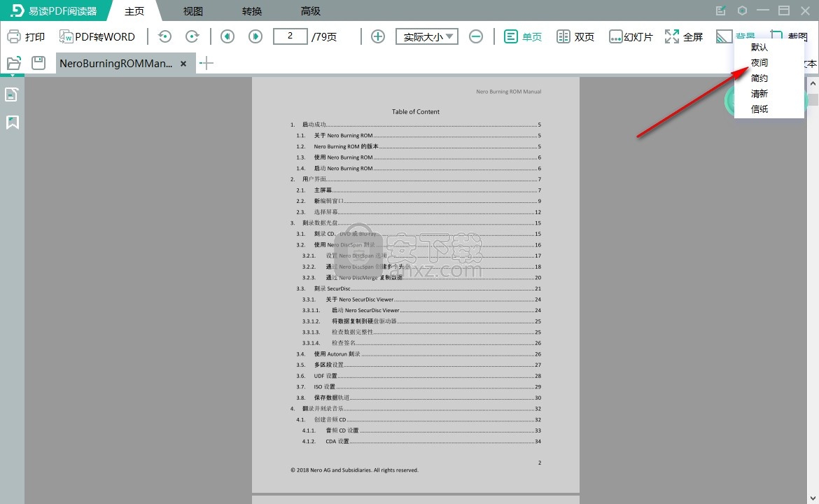The height and width of the screenshot is (504, 819).
Task: Open the 视图 view tab
Action: coord(192,11)
